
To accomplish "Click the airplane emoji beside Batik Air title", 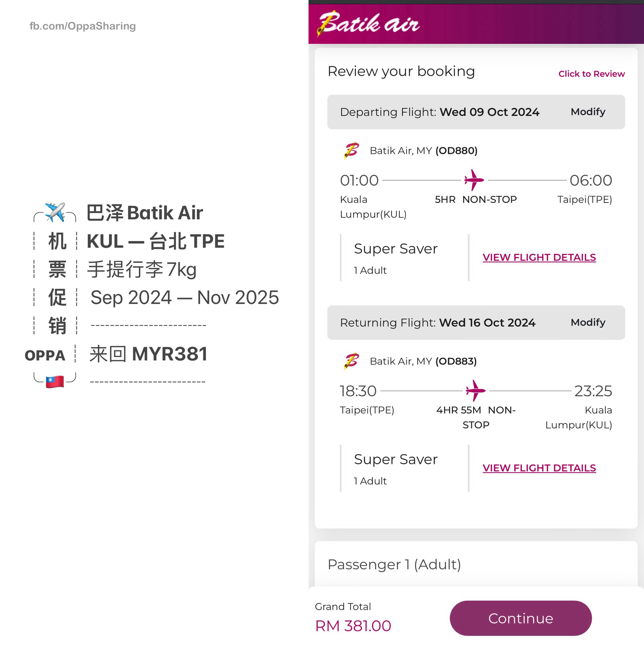I will (55, 212).
